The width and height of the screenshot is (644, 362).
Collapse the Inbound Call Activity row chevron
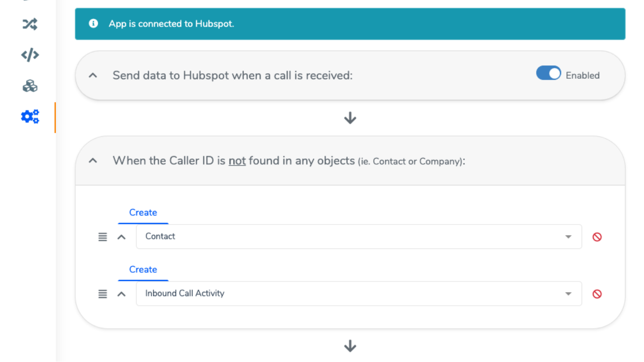[122, 294]
